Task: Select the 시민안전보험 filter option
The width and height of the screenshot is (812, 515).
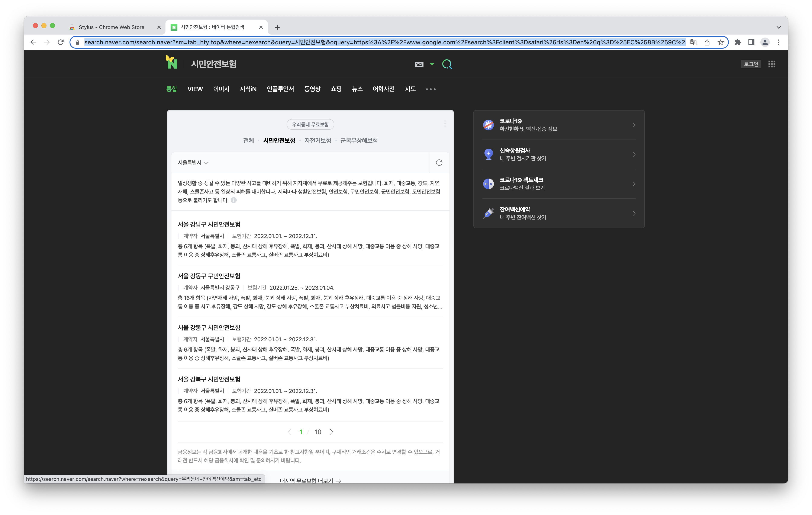Action: pyautogui.click(x=279, y=140)
